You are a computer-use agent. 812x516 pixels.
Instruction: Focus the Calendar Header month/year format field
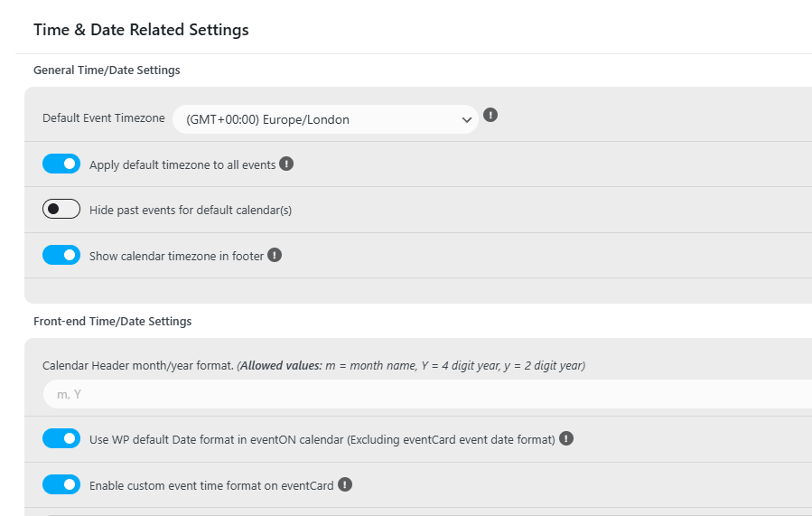(x=427, y=394)
